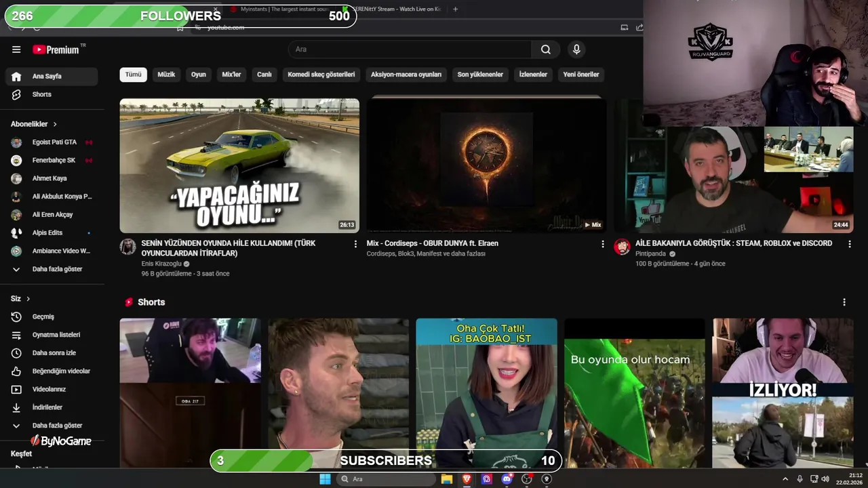Open Pintipanda channel name link
868x488 pixels.
[651, 253]
